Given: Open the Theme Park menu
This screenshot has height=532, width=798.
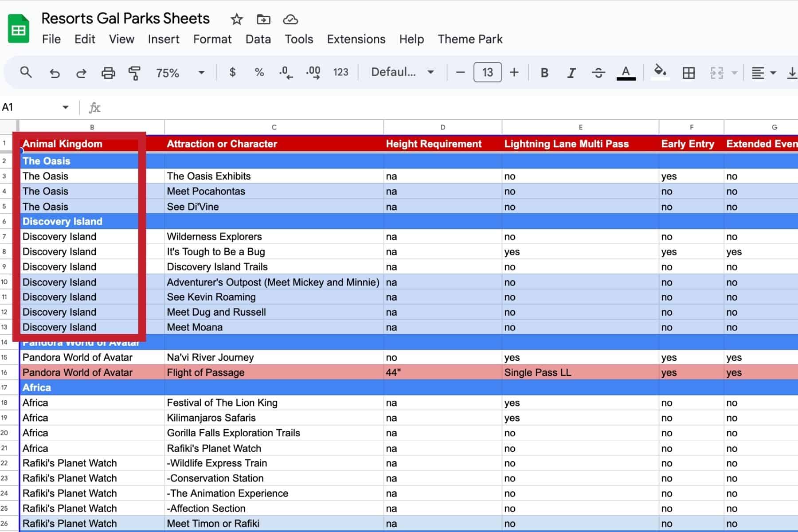Looking at the screenshot, I should click(x=470, y=39).
